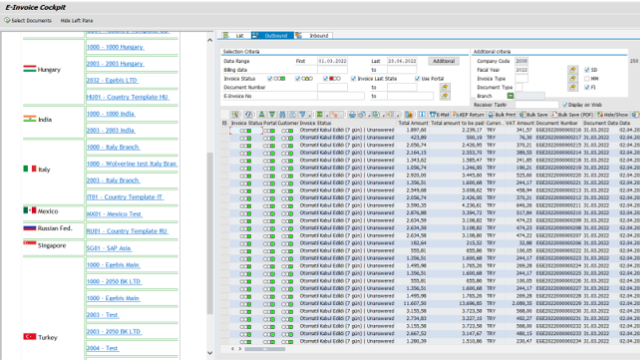Toggle the Use Portal checkbox
The width and height of the screenshot is (640, 360).
[417, 78]
